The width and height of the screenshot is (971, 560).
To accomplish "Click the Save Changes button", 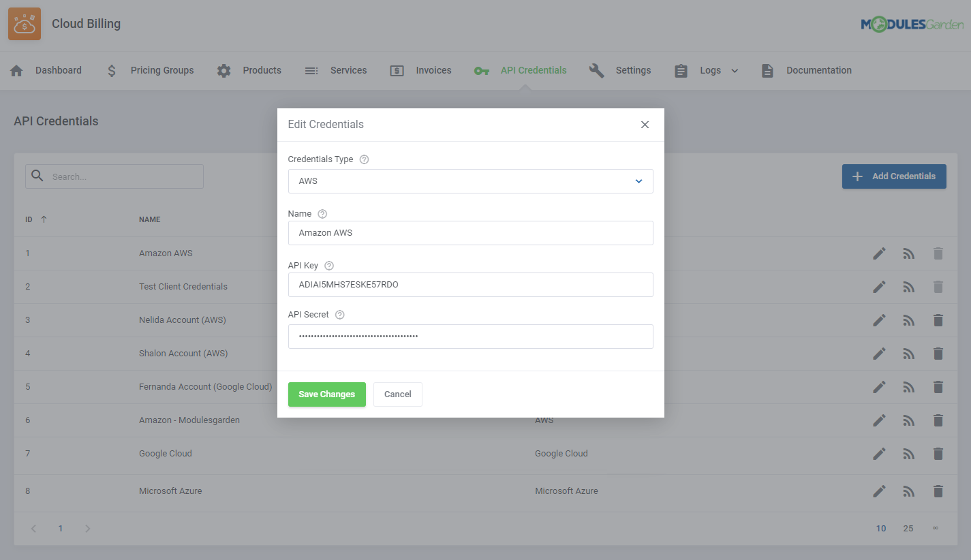I will pyautogui.click(x=326, y=394).
